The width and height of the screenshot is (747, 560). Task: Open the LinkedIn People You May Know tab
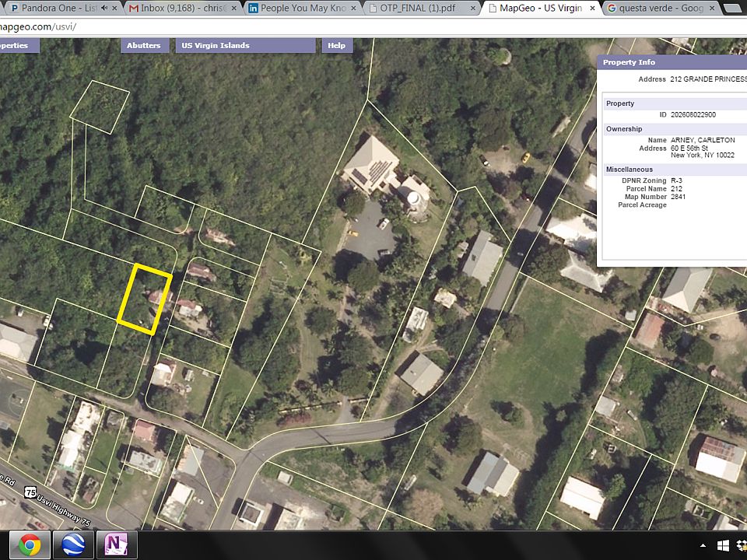pyautogui.click(x=303, y=8)
